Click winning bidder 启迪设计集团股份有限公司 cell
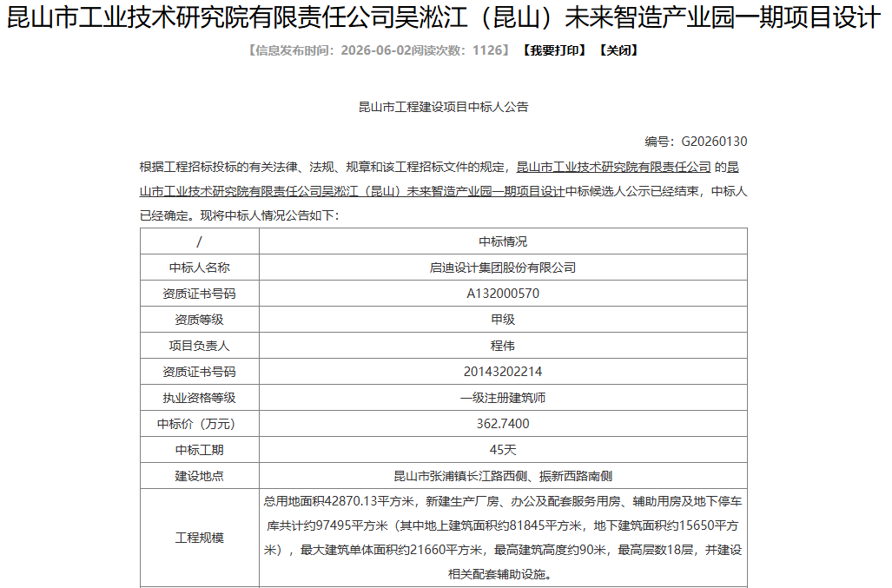The height and width of the screenshot is (588, 892). (503, 268)
